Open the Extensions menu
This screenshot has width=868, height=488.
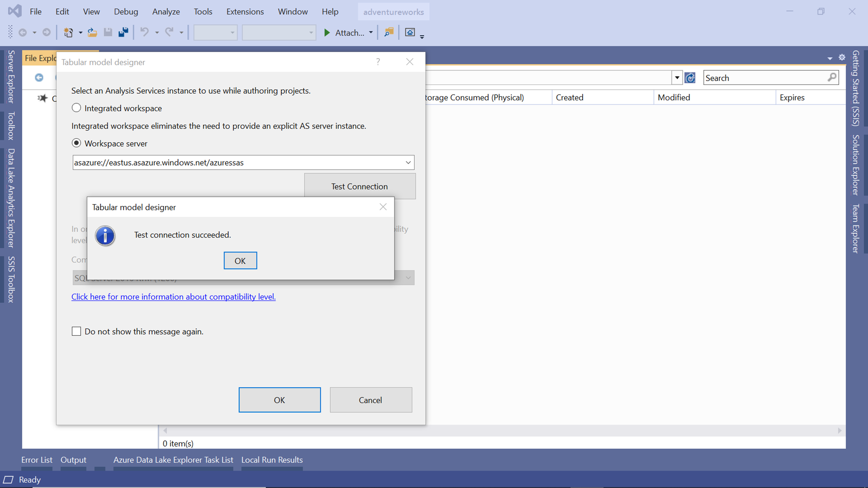pyautogui.click(x=245, y=12)
